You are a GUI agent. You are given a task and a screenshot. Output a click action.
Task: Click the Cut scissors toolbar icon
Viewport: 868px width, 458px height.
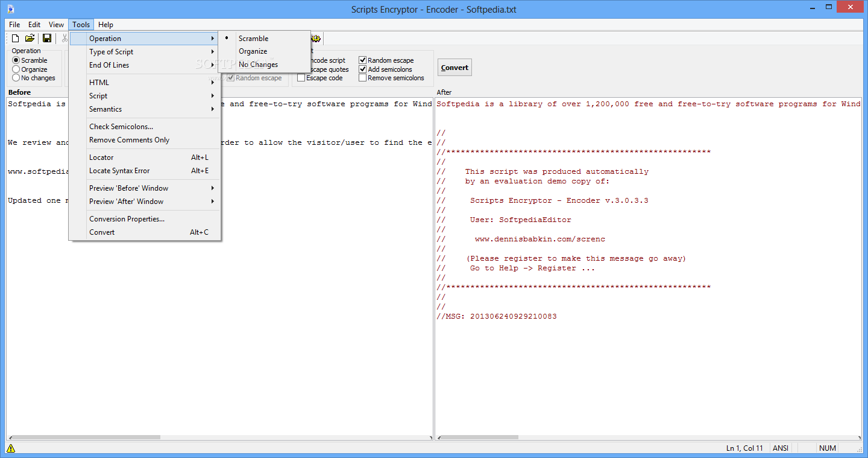pyautogui.click(x=64, y=38)
